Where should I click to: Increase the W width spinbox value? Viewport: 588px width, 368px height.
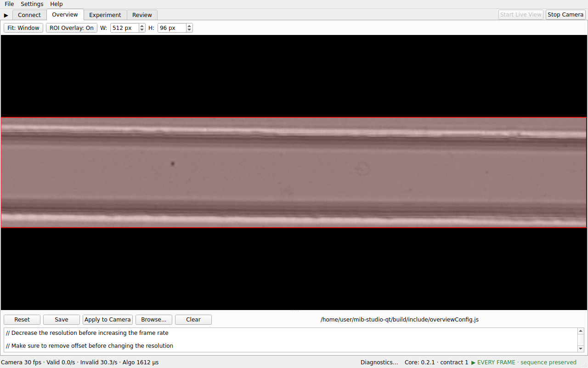142,26
